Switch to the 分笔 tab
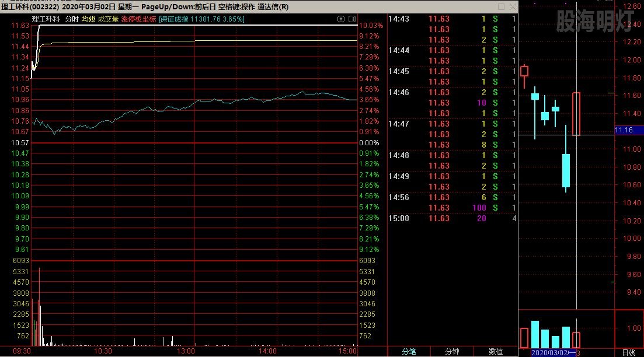Screen dimensions: 644x357 [x=409, y=352]
